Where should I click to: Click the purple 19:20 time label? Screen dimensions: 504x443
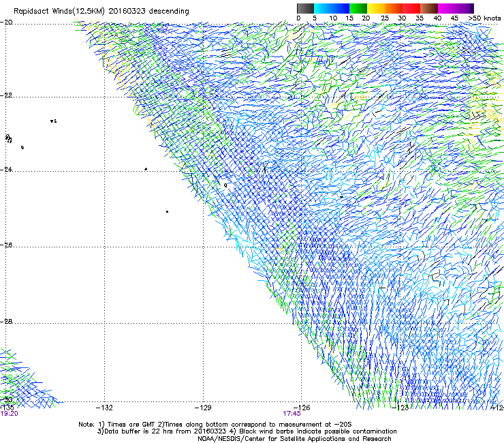10,414
